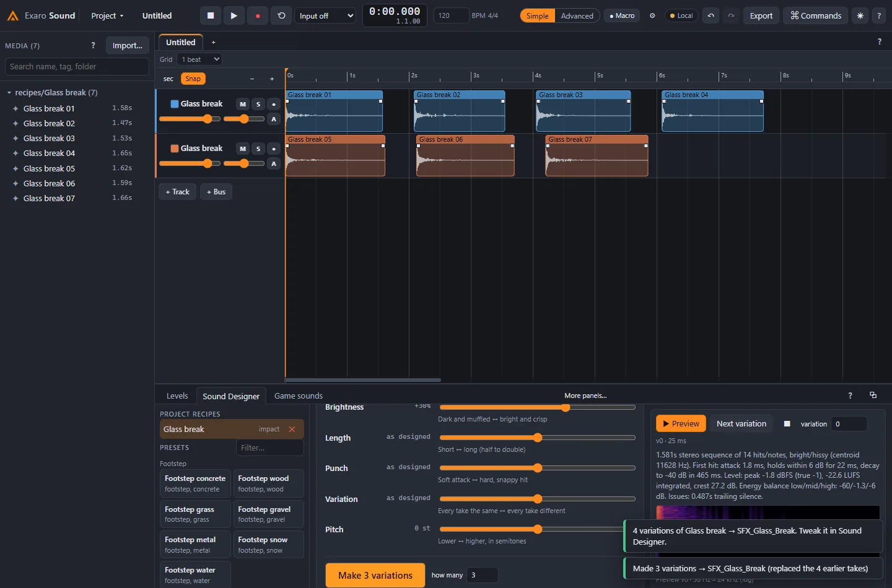
Task: Select the Sound Designer tab
Action: click(x=231, y=396)
